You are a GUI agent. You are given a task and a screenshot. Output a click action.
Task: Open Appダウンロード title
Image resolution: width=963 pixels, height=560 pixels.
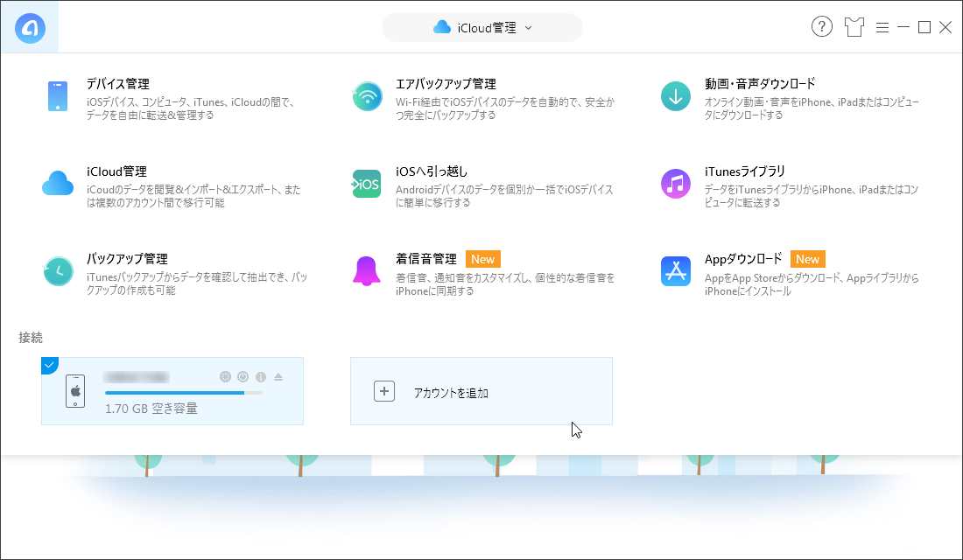[x=743, y=259]
